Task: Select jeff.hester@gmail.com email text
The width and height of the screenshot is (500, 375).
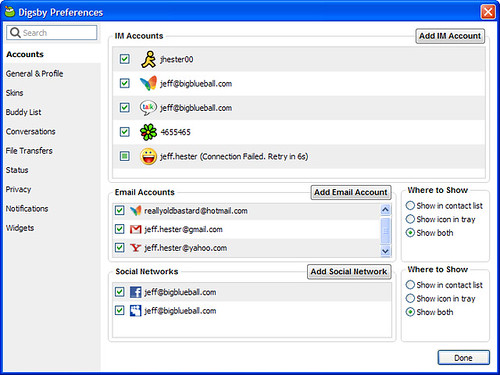Action: (x=183, y=229)
